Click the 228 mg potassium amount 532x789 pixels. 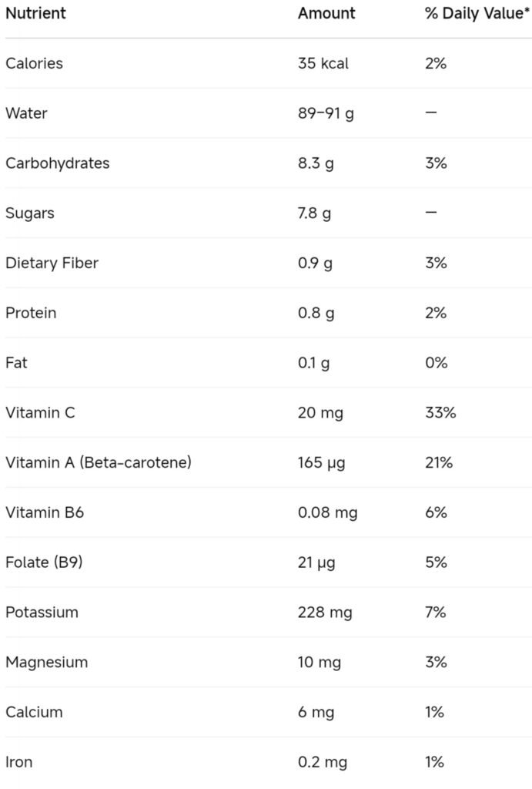tap(325, 613)
